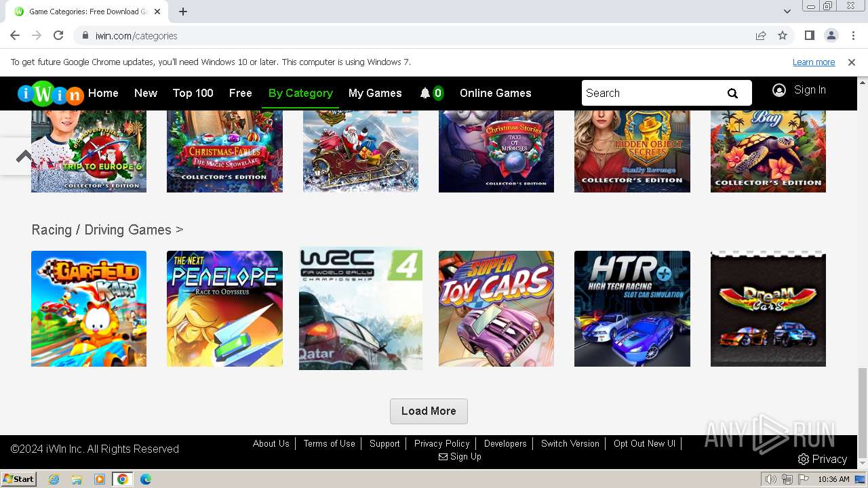Open Internet Explorer from the taskbar
This screenshot has width=868, height=488.
[x=54, y=479]
